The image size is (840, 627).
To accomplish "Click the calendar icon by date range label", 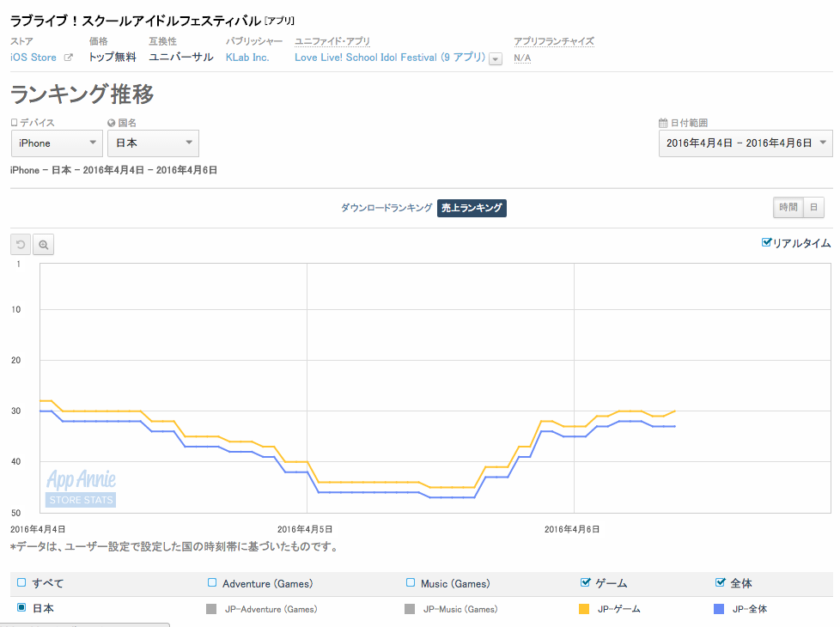I will [x=662, y=123].
